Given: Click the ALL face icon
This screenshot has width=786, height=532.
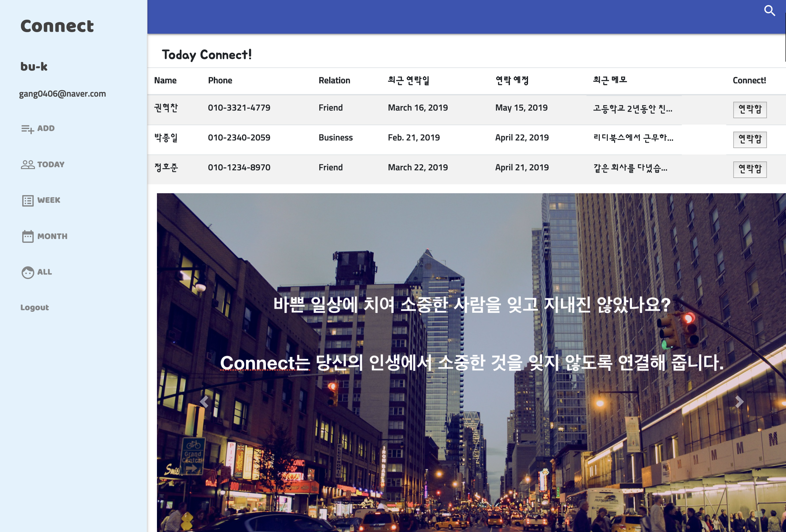Looking at the screenshot, I should click(x=28, y=272).
